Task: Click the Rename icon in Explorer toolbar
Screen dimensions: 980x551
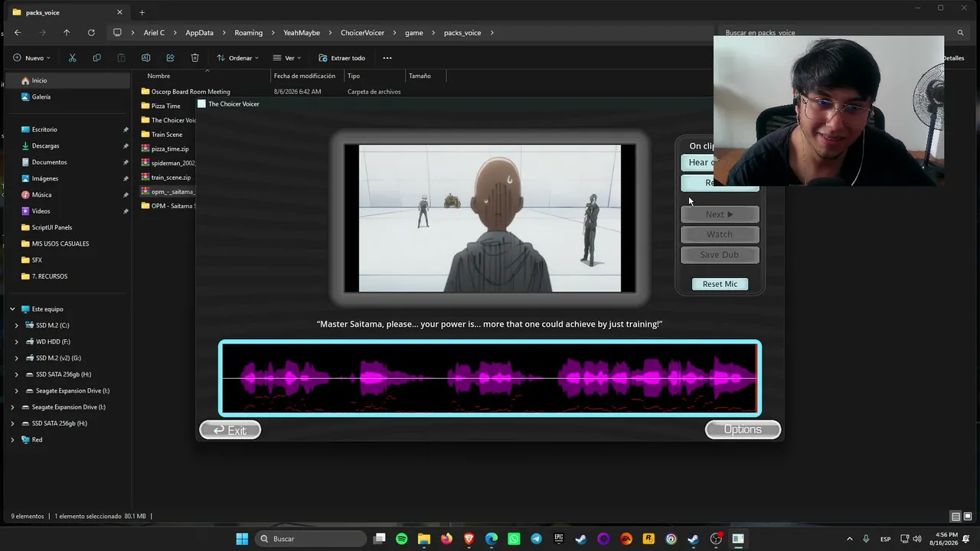Action: click(x=145, y=58)
